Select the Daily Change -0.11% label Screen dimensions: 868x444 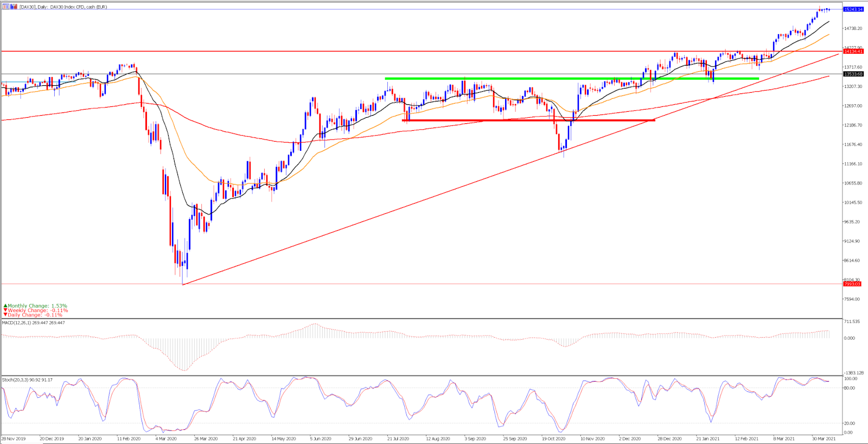(x=33, y=315)
